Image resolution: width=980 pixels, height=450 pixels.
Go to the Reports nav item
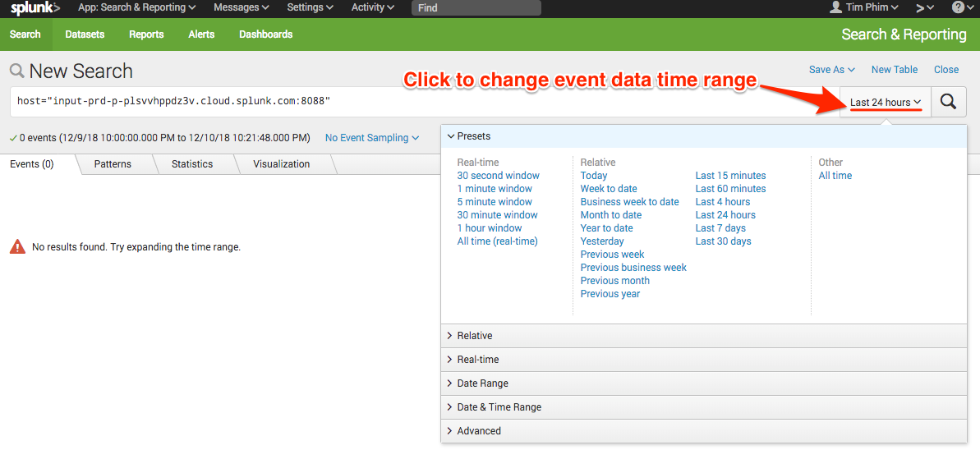click(146, 34)
